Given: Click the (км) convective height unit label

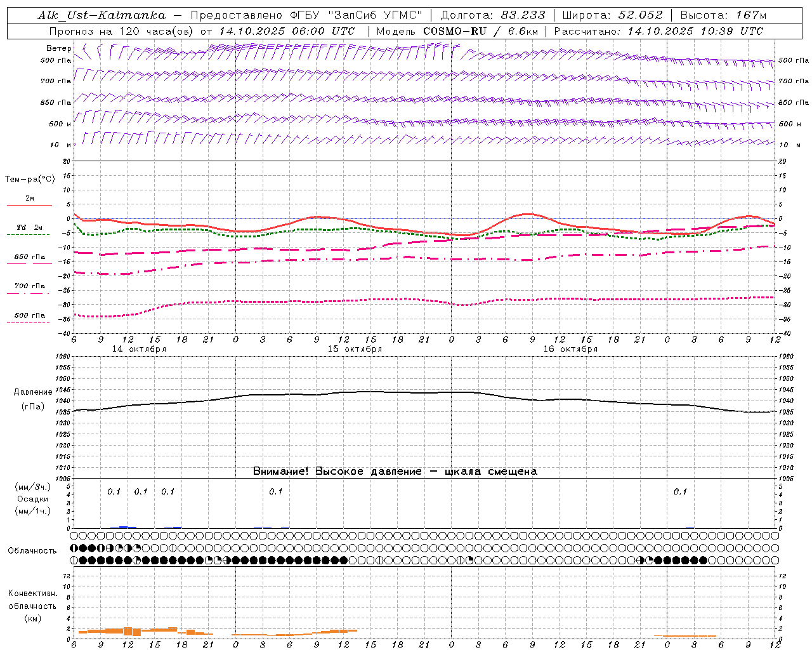Looking at the screenshot, I should click(x=32, y=618).
